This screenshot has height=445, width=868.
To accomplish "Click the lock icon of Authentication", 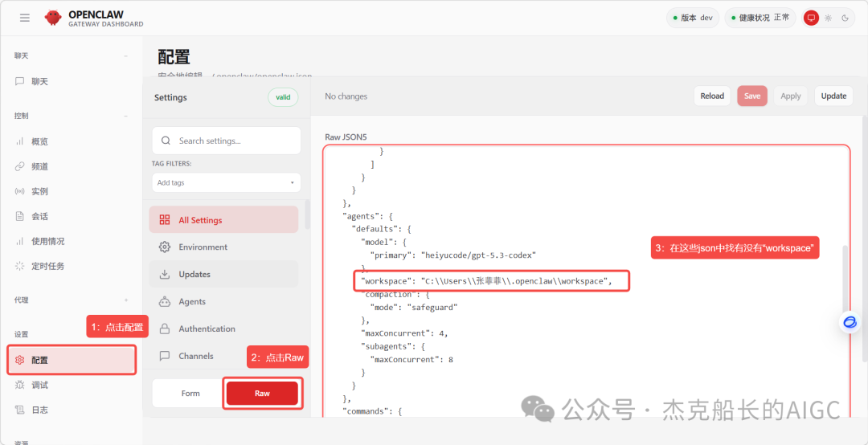I will (x=165, y=329).
